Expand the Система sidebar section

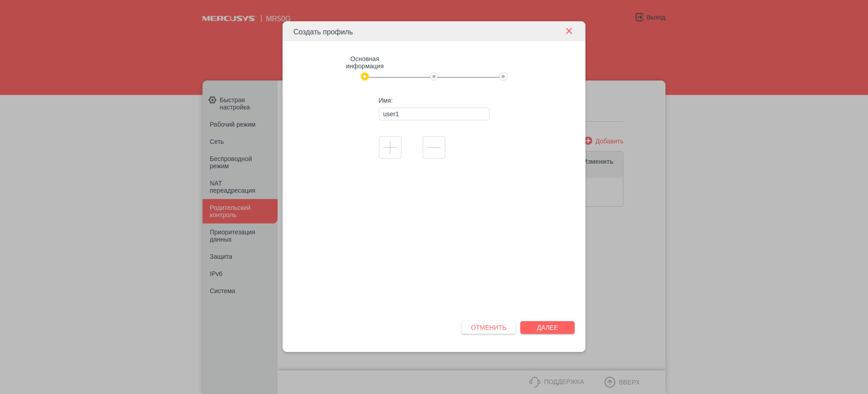point(222,291)
